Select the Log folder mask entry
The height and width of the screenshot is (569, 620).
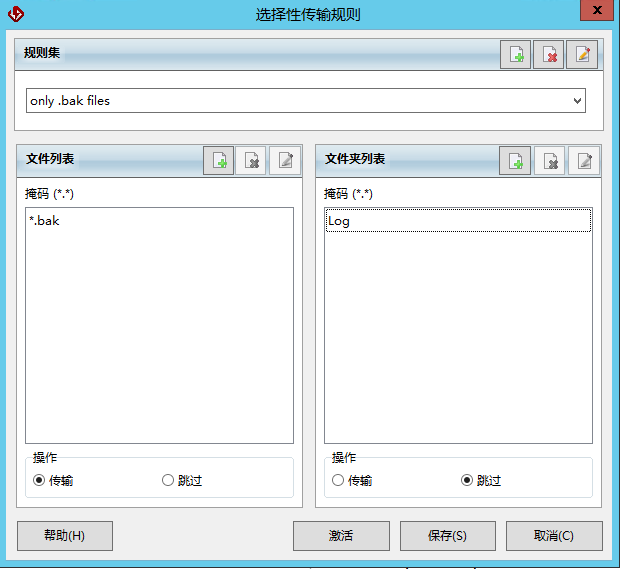(458, 221)
